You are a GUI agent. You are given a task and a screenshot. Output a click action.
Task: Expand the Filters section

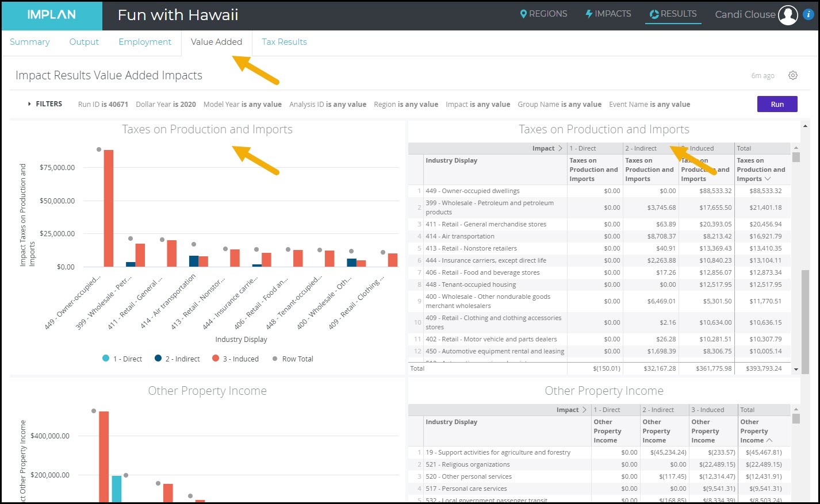30,104
